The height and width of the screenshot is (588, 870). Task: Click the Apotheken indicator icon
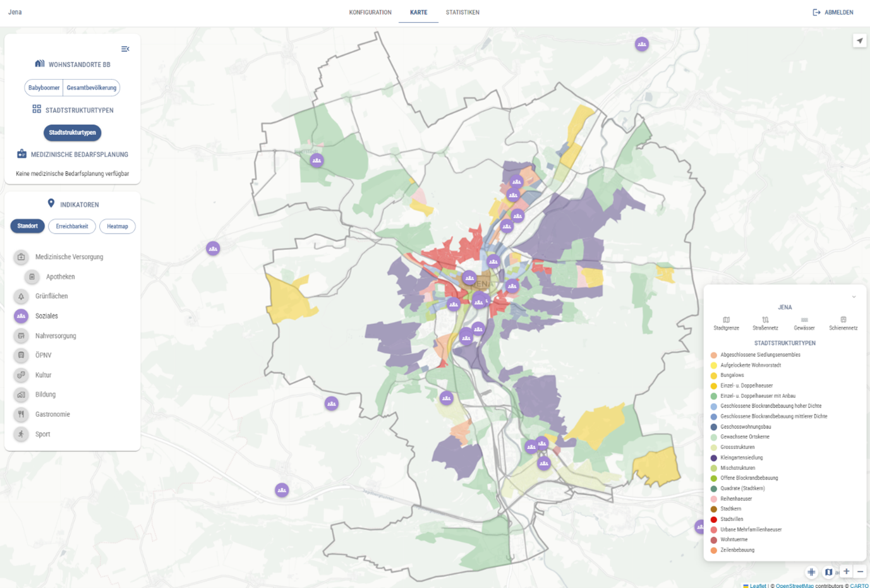pyautogui.click(x=32, y=277)
